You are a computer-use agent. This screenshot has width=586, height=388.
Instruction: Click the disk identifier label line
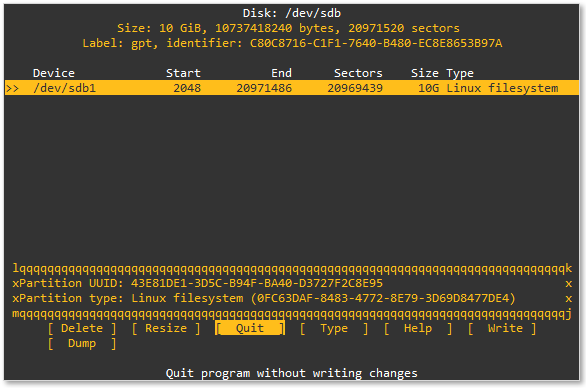point(292,43)
